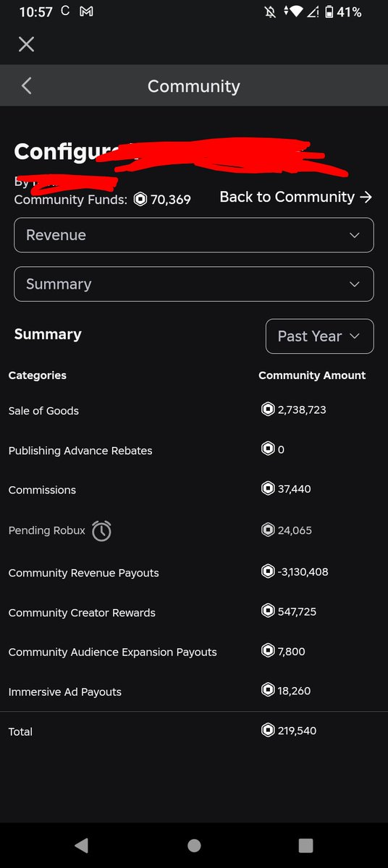Open the Summary dropdown selector

pyautogui.click(x=194, y=284)
